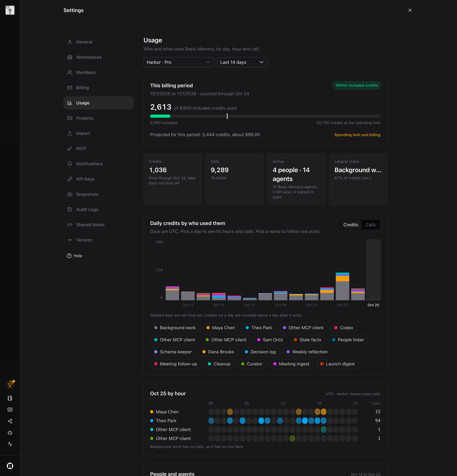
Task: Toggle the Stale facts legend chip
Action: pos(307,340)
